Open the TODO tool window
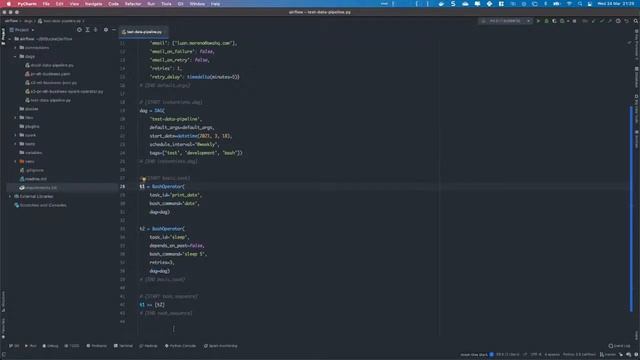This screenshot has width=640, height=360. point(72,346)
